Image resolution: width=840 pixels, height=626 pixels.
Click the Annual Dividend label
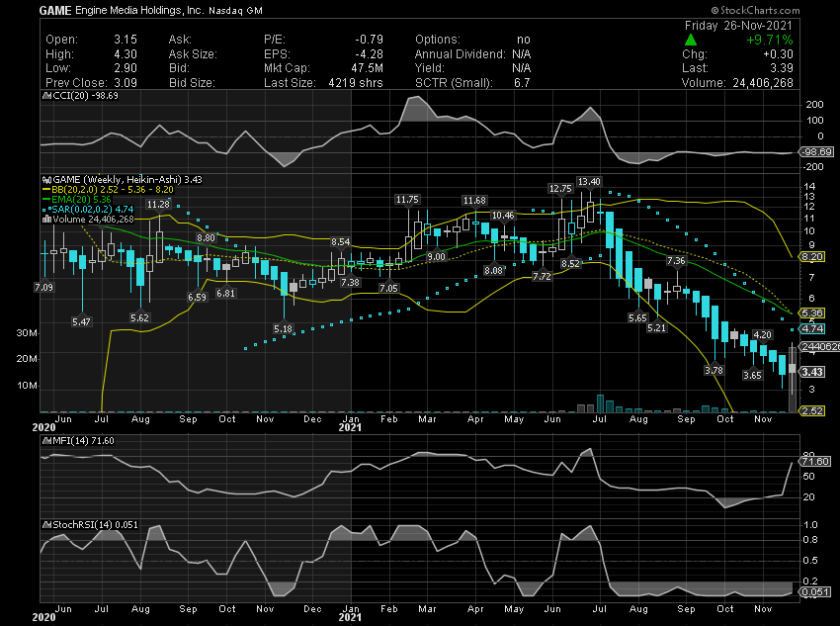coord(460,54)
